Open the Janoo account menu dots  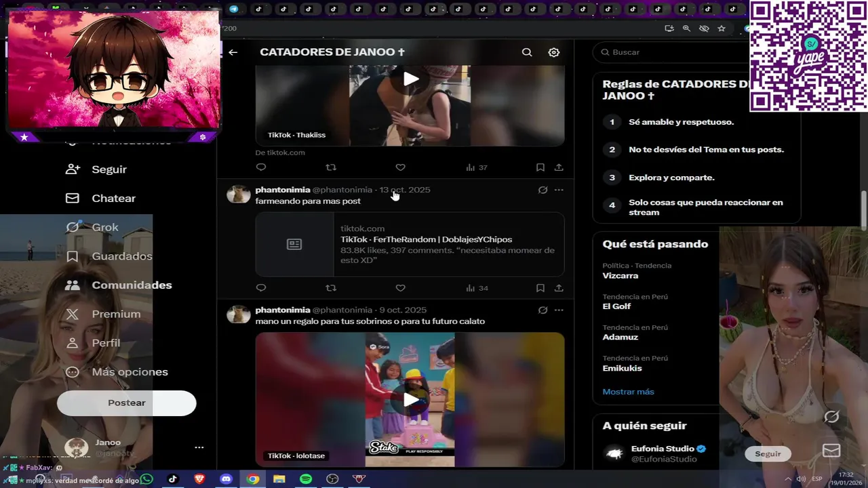(199, 447)
